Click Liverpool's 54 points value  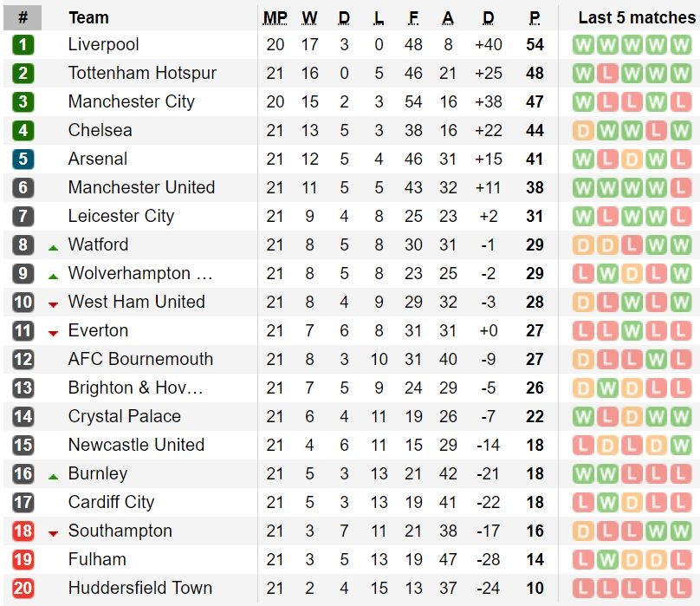coord(535,45)
